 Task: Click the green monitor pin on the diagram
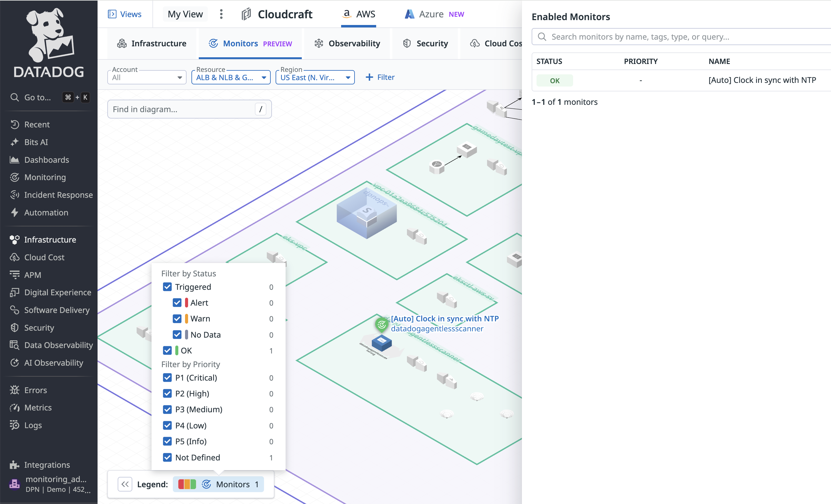pyautogui.click(x=381, y=324)
